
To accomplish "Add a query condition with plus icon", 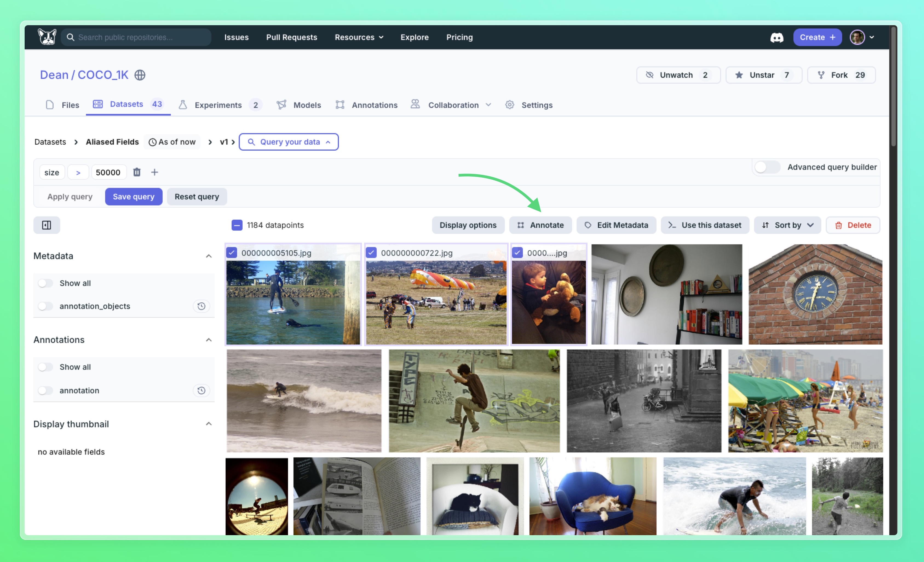I will (x=154, y=172).
